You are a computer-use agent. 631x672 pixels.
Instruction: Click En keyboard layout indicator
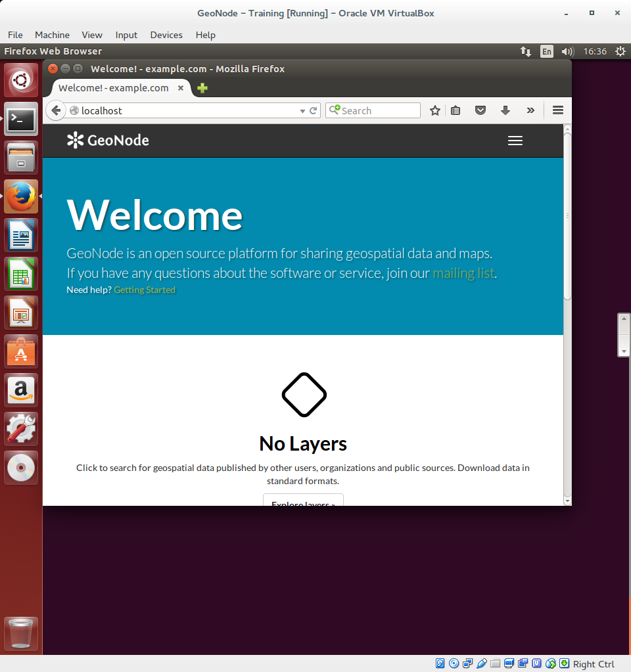546,51
